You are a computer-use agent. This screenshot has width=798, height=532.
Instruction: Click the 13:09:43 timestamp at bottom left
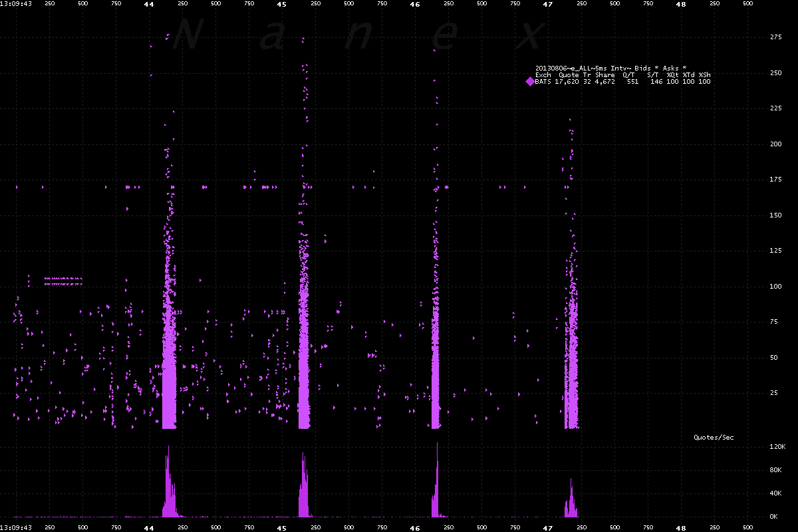pyautogui.click(x=15, y=527)
